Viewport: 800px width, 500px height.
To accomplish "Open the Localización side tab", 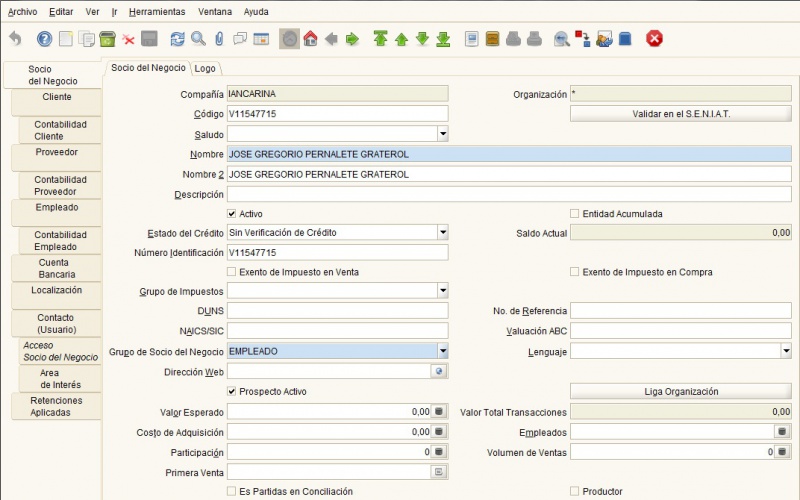I will (x=57, y=296).
